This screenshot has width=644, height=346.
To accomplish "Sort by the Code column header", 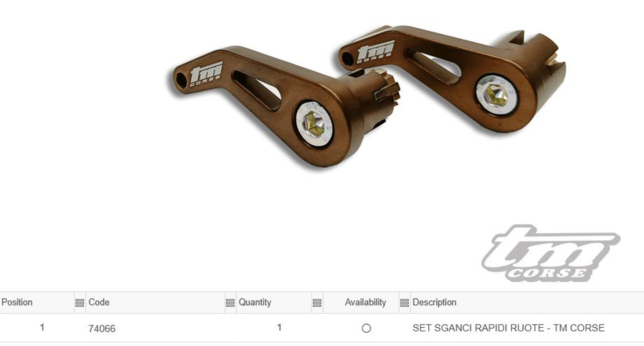I will point(99,302).
